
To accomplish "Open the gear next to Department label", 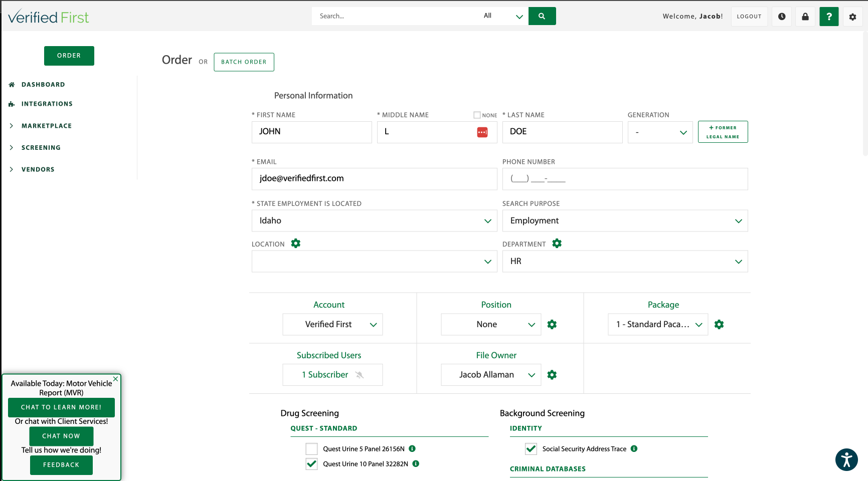I will [x=557, y=244].
